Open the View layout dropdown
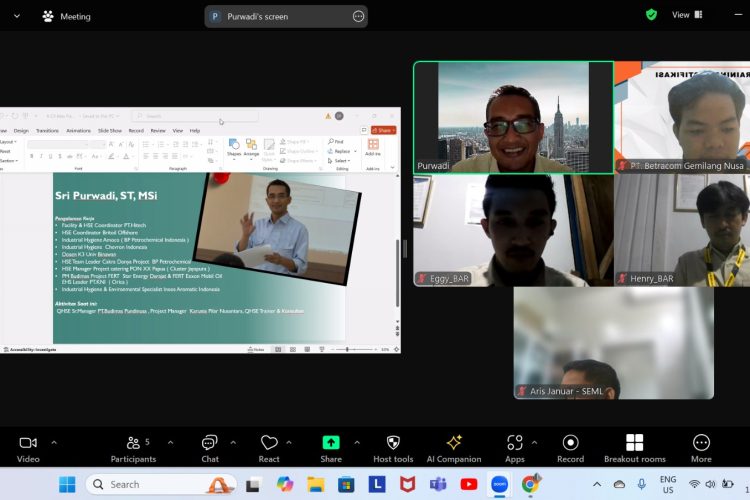The image size is (750, 500). 687,15
